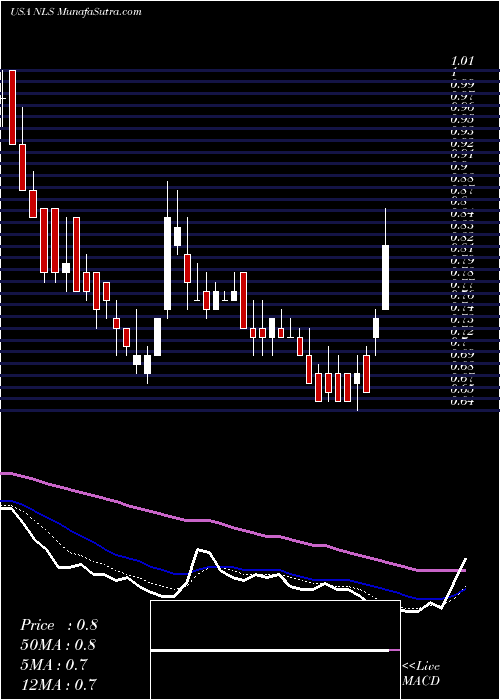Click the 'USA NLS MunafaSutra.com' chart title
The image size is (500, 700).
(75, 12)
